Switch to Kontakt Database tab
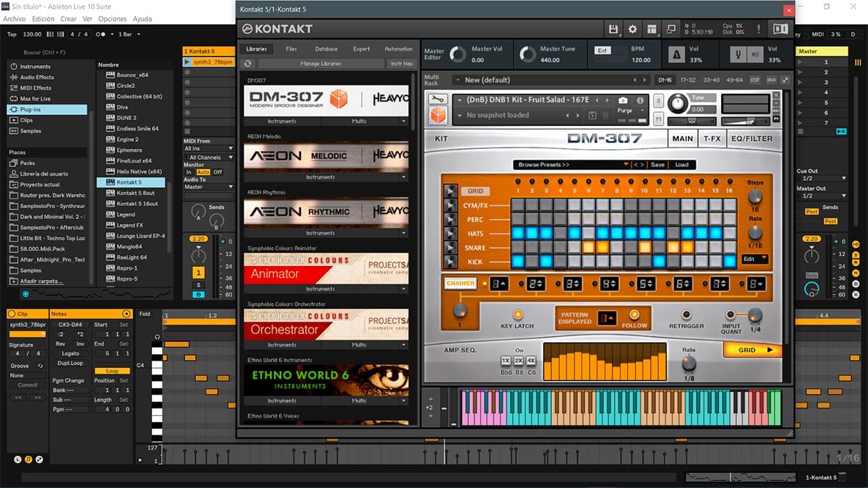The height and width of the screenshot is (488, 868). coord(326,49)
